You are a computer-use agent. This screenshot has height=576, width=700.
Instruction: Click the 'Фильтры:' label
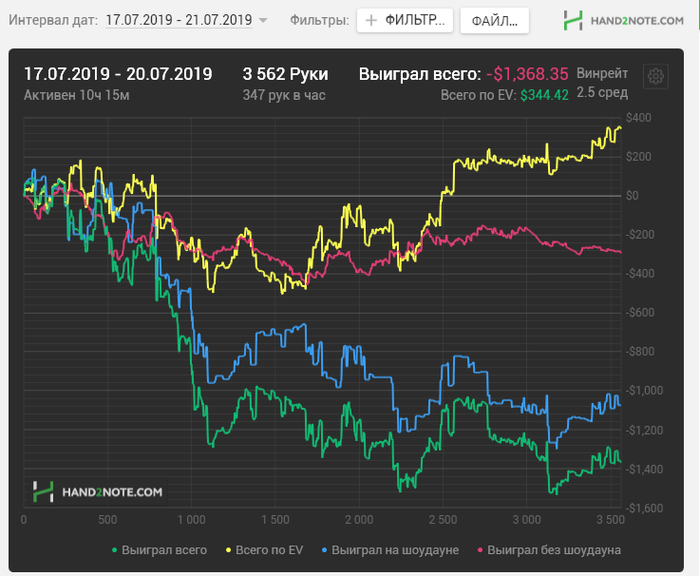pyautogui.click(x=320, y=20)
